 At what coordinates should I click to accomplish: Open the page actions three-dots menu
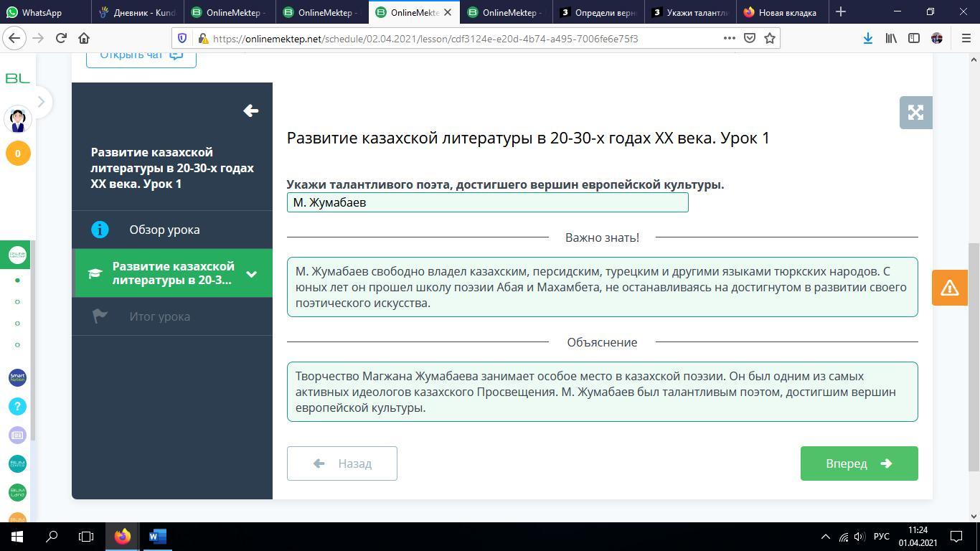pyautogui.click(x=729, y=39)
